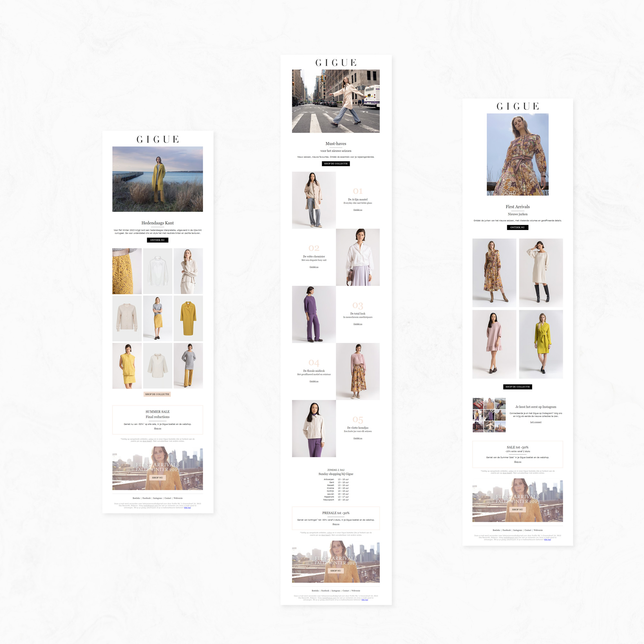Click GIGUE logo atop the middle email
The height and width of the screenshot is (644, 644).
tap(336, 63)
